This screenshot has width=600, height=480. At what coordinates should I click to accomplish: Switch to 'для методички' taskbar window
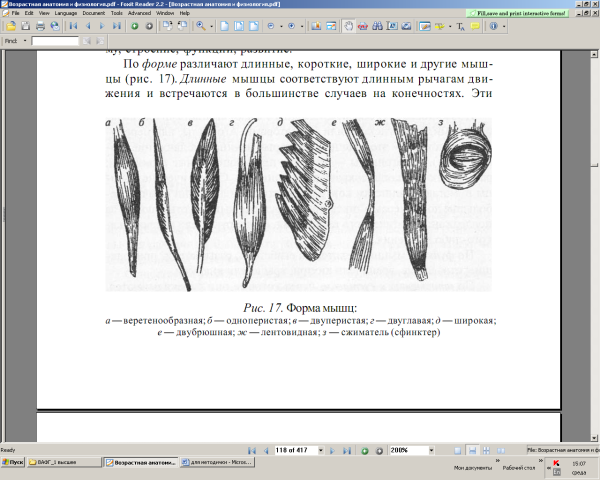[213, 462]
